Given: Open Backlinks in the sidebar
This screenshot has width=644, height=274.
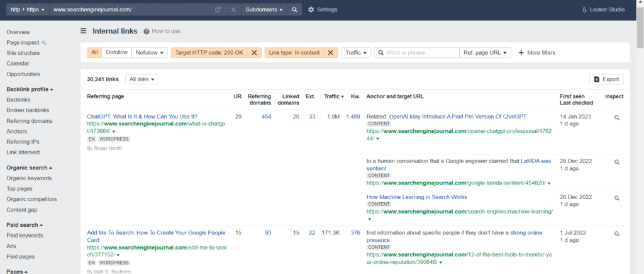Looking at the screenshot, I should coord(18,100).
